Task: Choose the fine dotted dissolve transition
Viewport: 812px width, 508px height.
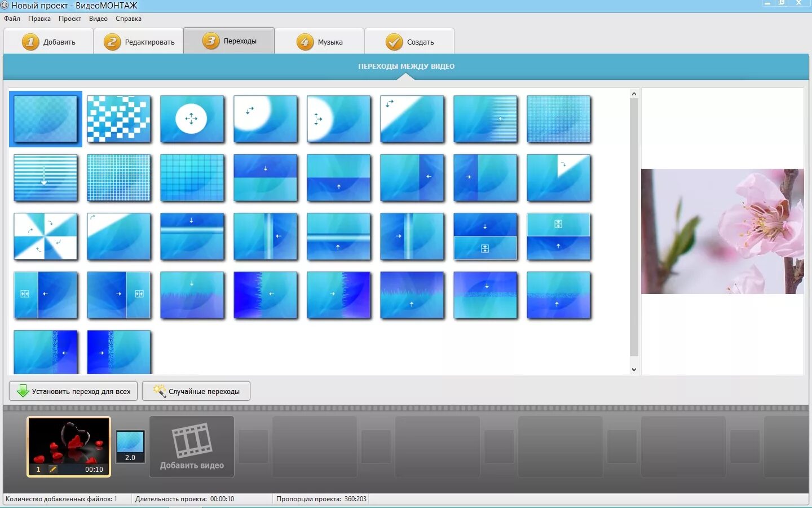Action: 559,119
